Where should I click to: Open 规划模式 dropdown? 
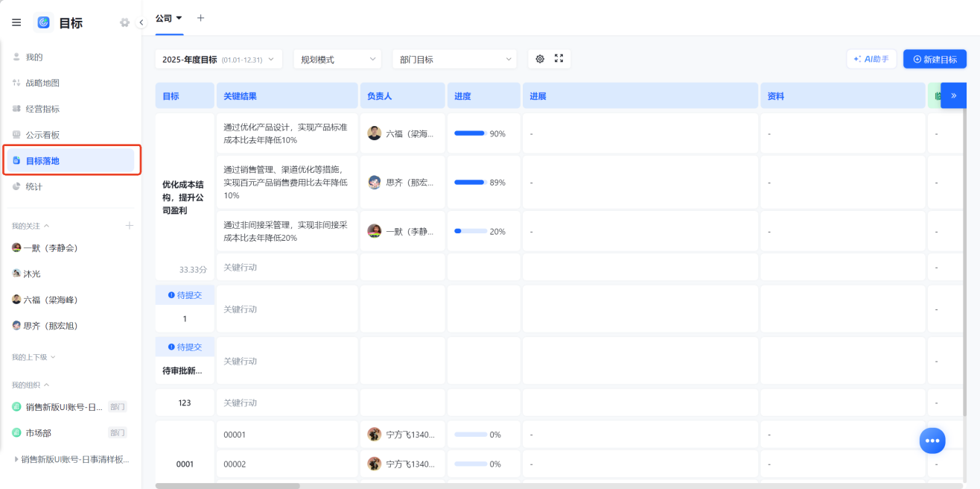click(337, 60)
